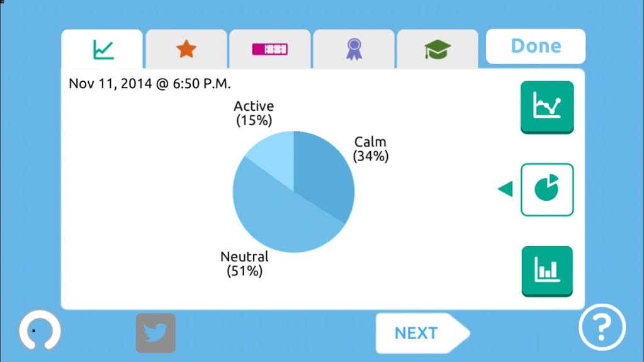This screenshot has width=644, height=362.
Task: Click the Calm (34%) label
Action: (370, 149)
